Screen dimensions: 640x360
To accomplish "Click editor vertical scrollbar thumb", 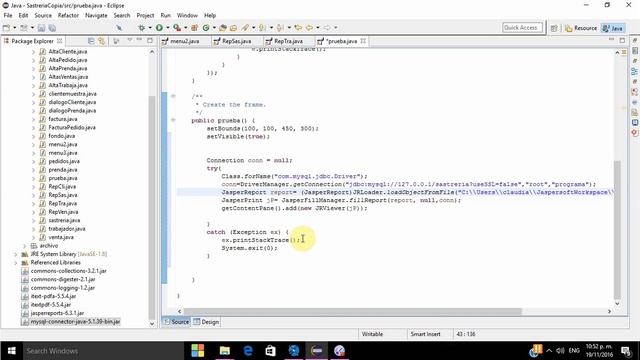I will click(617, 230).
